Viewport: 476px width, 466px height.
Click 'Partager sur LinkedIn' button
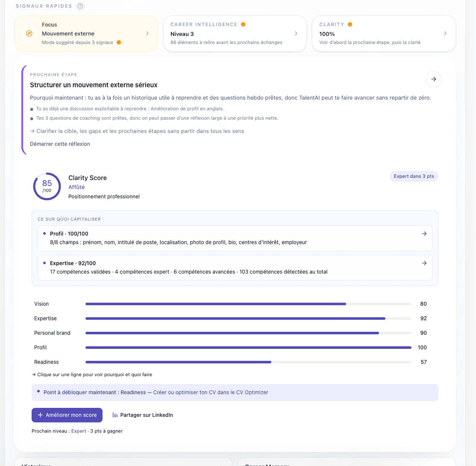pyautogui.click(x=142, y=415)
